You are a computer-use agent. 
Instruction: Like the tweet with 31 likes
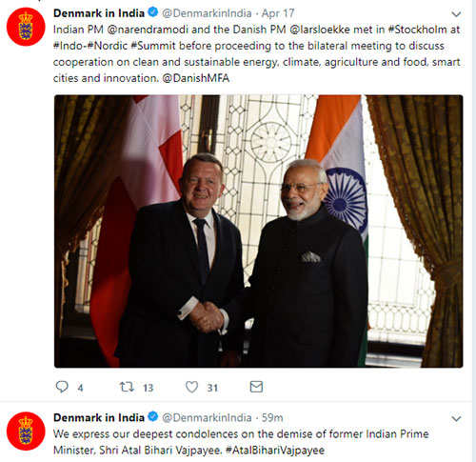(191, 387)
